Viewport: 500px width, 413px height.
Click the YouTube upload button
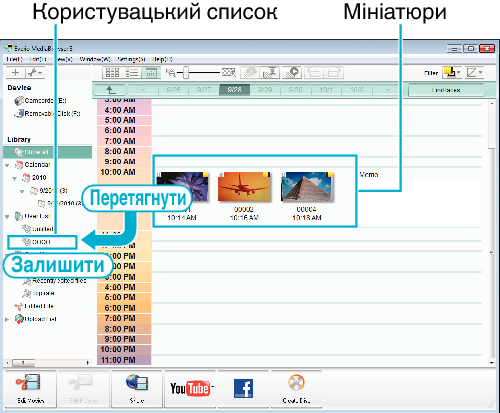click(191, 389)
